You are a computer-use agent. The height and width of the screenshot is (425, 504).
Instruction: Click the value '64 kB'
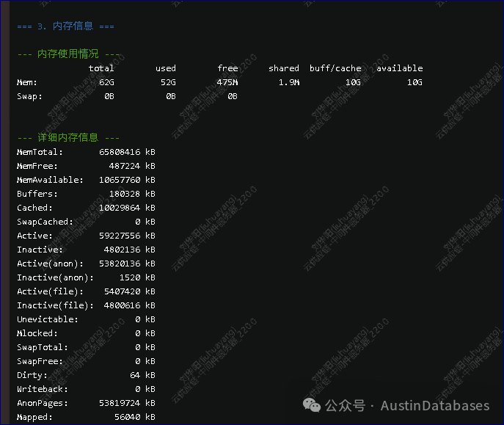(x=142, y=375)
